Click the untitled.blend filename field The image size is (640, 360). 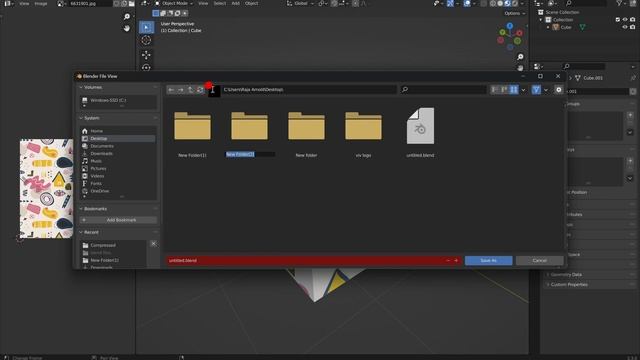pos(314,260)
